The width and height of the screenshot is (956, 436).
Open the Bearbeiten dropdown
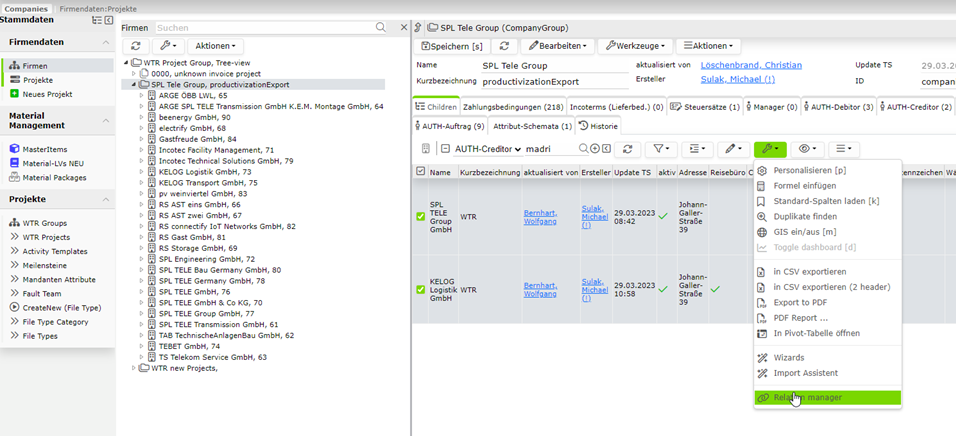click(x=557, y=46)
